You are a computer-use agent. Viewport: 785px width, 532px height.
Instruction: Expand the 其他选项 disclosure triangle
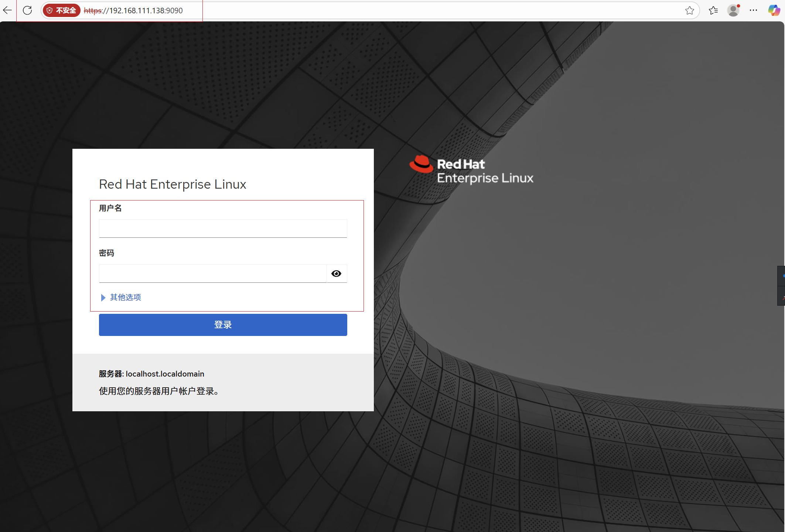click(103, 298)
